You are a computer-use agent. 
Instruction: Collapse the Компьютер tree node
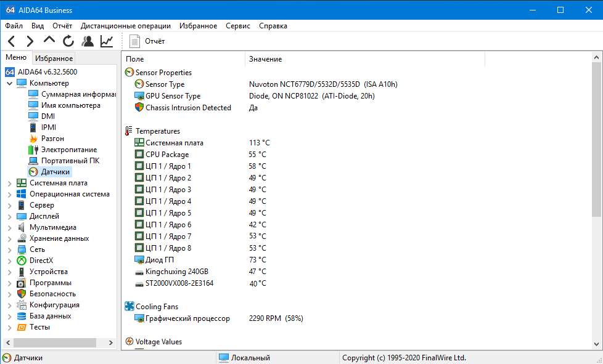click(x=10, y=83)
